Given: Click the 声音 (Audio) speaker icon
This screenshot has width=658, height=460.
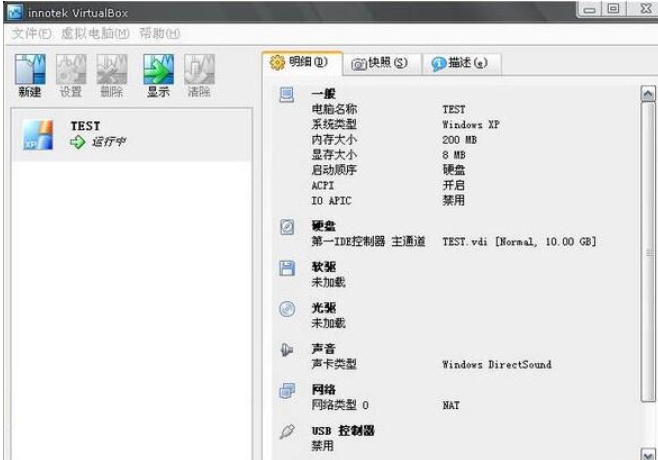Looking at the screenshot, I should [287, 350].
